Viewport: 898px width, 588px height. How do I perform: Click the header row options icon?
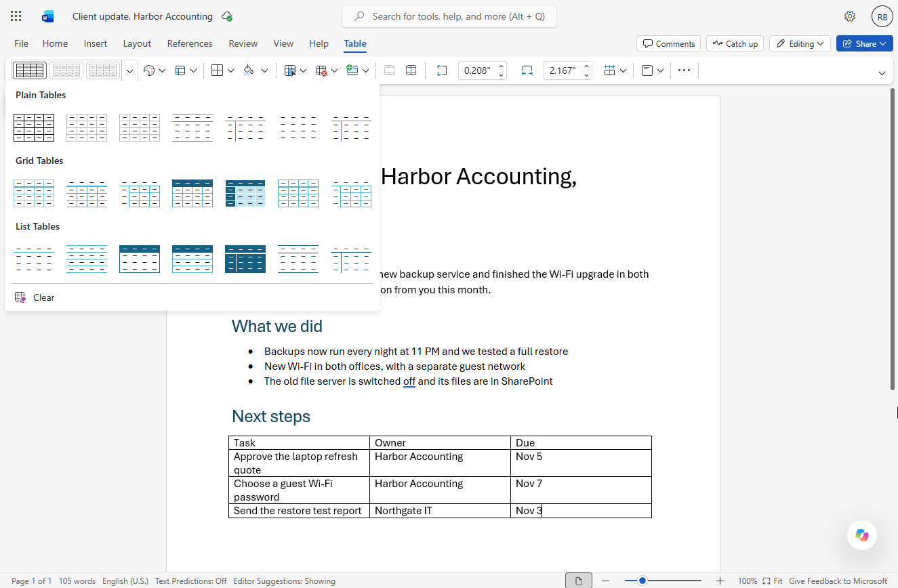180,70
